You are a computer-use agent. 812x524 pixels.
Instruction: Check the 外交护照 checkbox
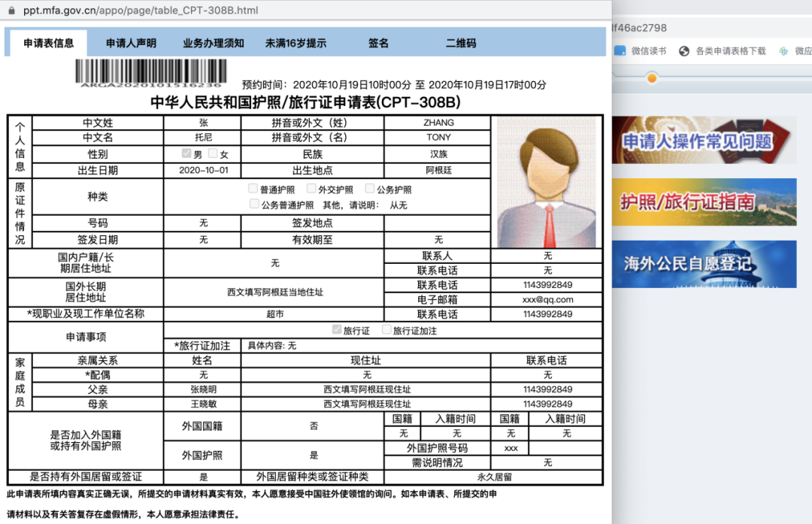[x=311, y=188]
